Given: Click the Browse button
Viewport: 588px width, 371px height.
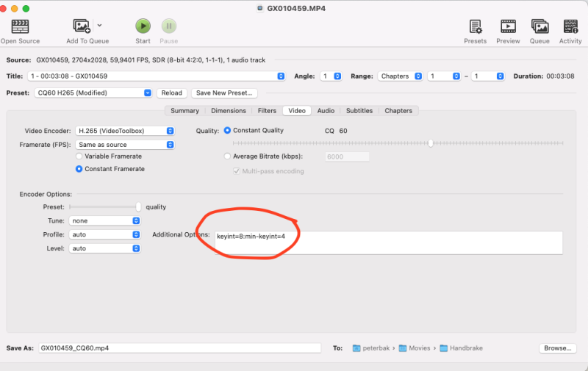Looking at the screenshot, I should click(558, 348).
